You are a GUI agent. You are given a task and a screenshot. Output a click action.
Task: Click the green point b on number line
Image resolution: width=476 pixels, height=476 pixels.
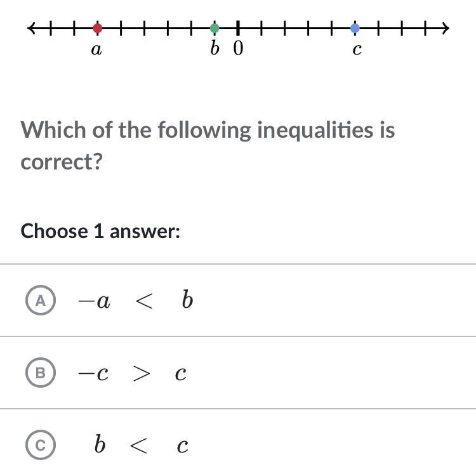click(x=215, y=28)
